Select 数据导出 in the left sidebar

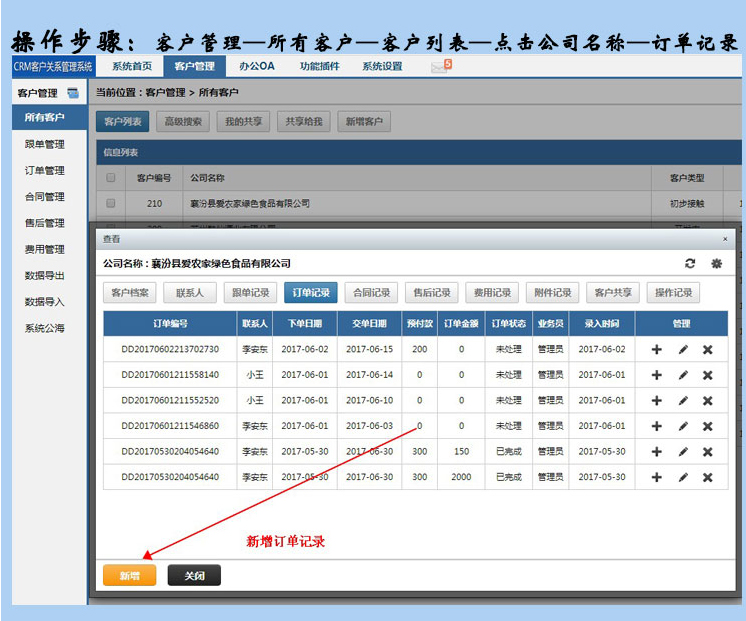pyautogui.click(x=45, y=276)
